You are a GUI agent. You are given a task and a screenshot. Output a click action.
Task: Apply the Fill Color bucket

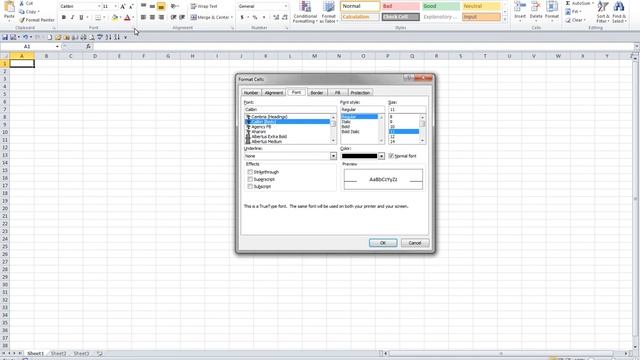pos(115,18)
